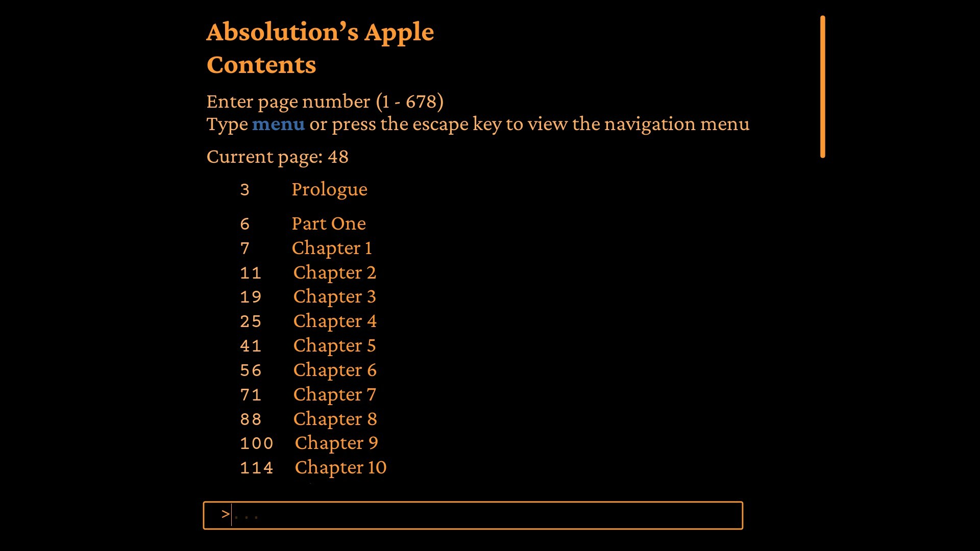The height and width of the screenshot is (551, 980).
Task: Navigate to Chapter 2 on page 11
Action: (x=334, y=272)
